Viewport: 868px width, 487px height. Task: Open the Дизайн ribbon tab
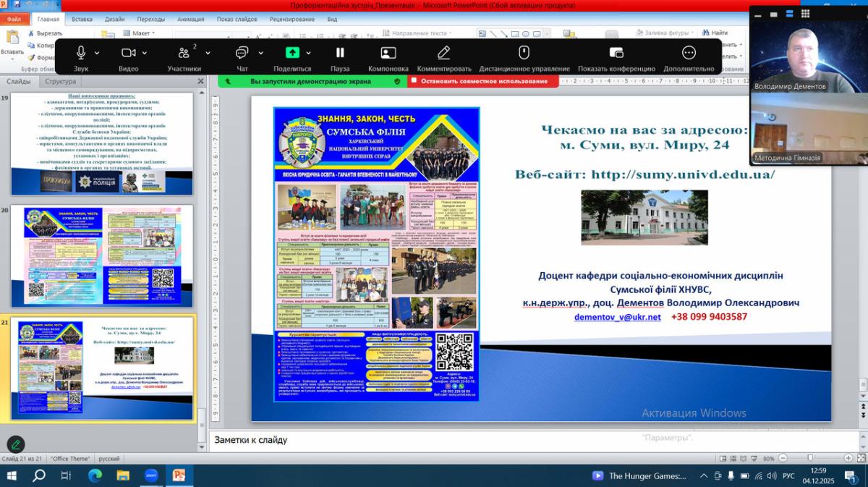point(114,20)
